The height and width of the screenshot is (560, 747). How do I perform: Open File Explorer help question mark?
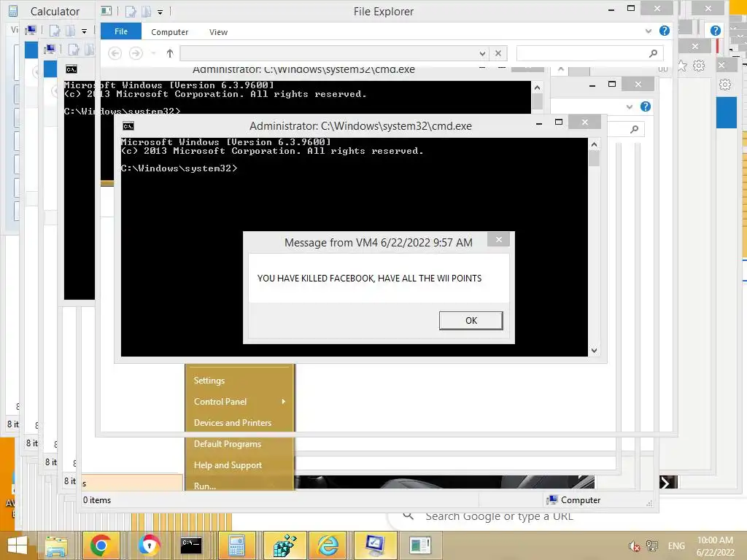click(664, 31)
